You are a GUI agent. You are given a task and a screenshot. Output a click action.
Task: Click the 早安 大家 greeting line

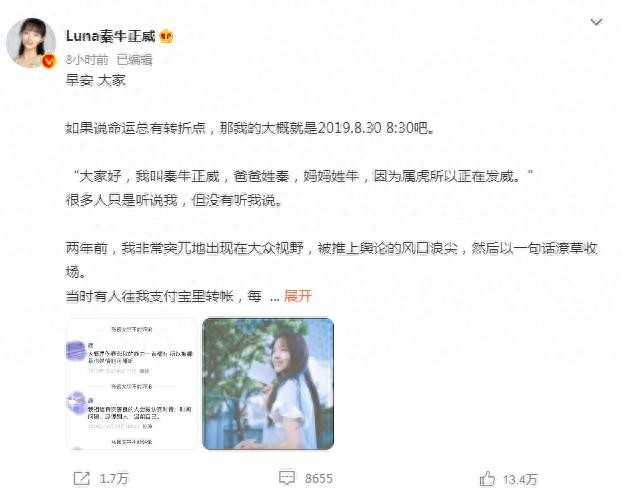pyautogui.click(x=95, y=81)
